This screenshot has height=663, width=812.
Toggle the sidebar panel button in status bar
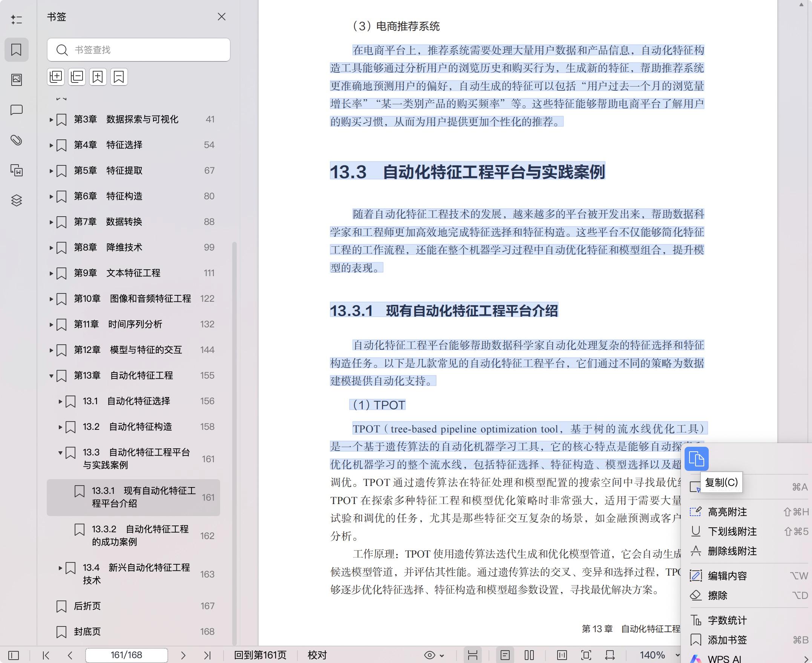point(14,655)
